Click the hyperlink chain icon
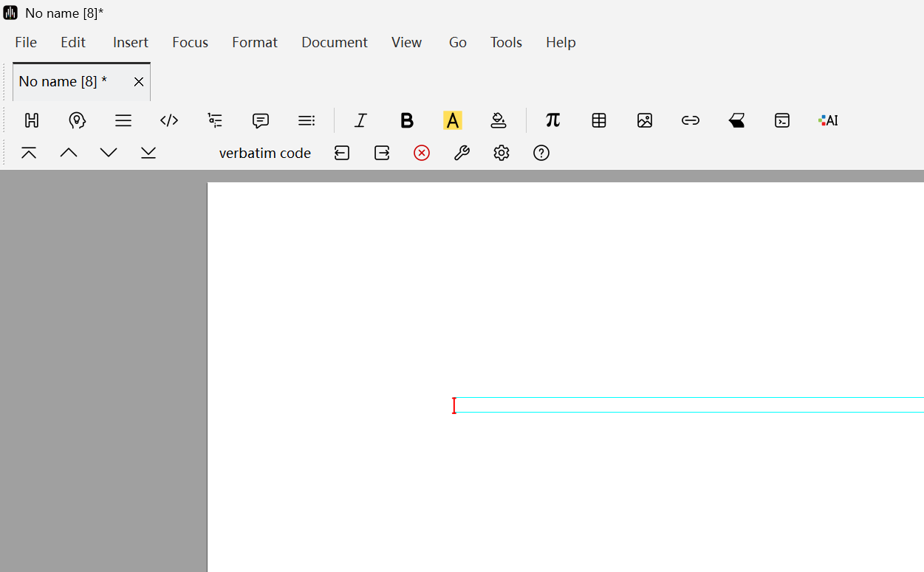The height and width of the screenshot is (572, 924). click(x=691, y=120)
